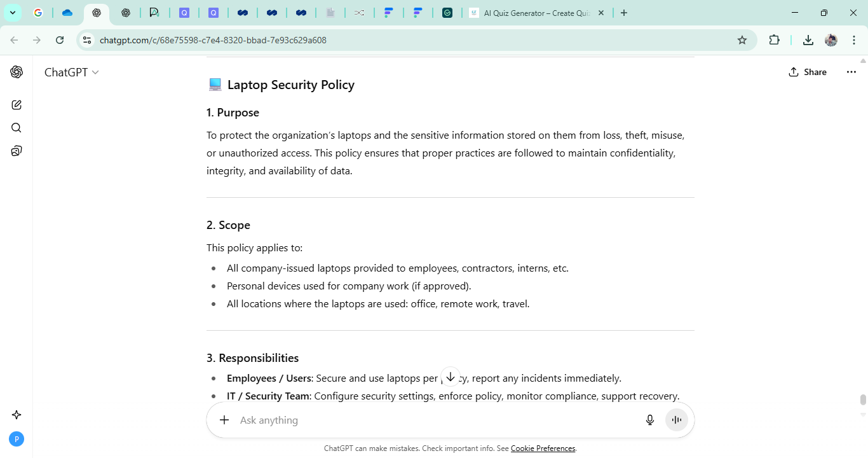Open the Cookie Preferences link

click(x=543, y=448)
